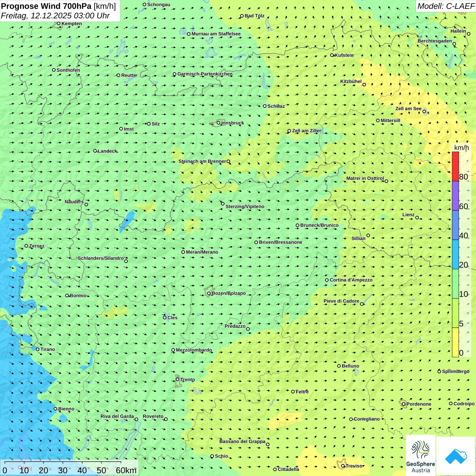This screenshot has width=476, height=476.
Task: Click the Cortina d'Ampezzo label
Action: pos(351,280)
